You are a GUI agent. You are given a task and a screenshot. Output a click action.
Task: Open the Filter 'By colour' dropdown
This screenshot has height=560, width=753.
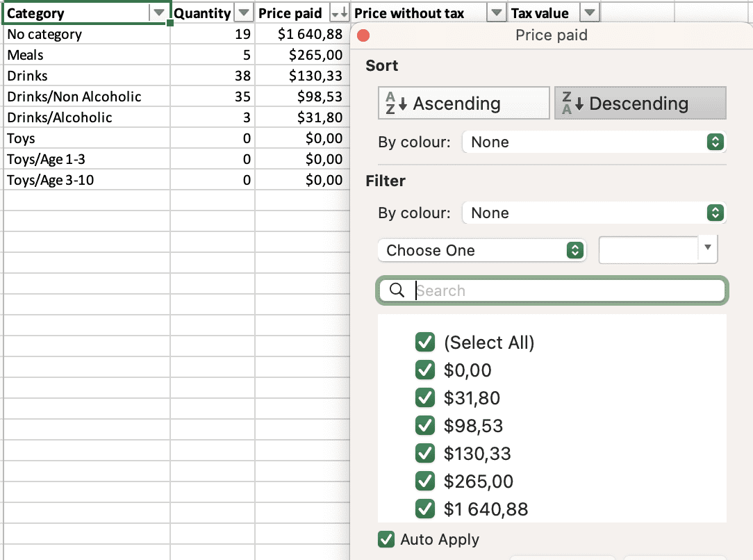point(715,213)
